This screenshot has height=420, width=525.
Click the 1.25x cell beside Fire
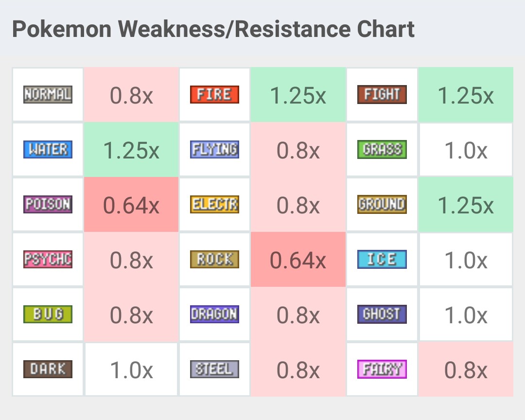pos(298,95)
